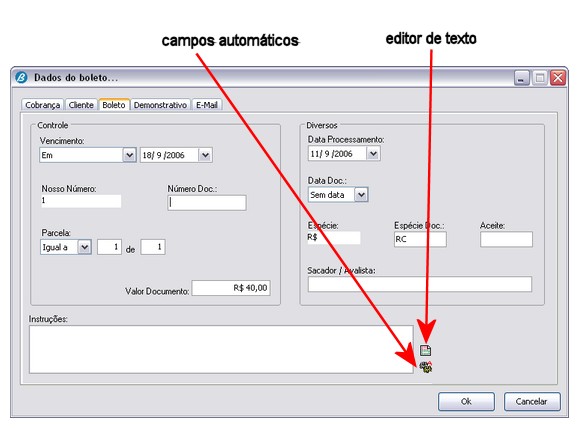577x428 pixels.
Task: Expand the Vencimento 'Em' dropdown
Action: pyautogui.click(x=129, y=155)
